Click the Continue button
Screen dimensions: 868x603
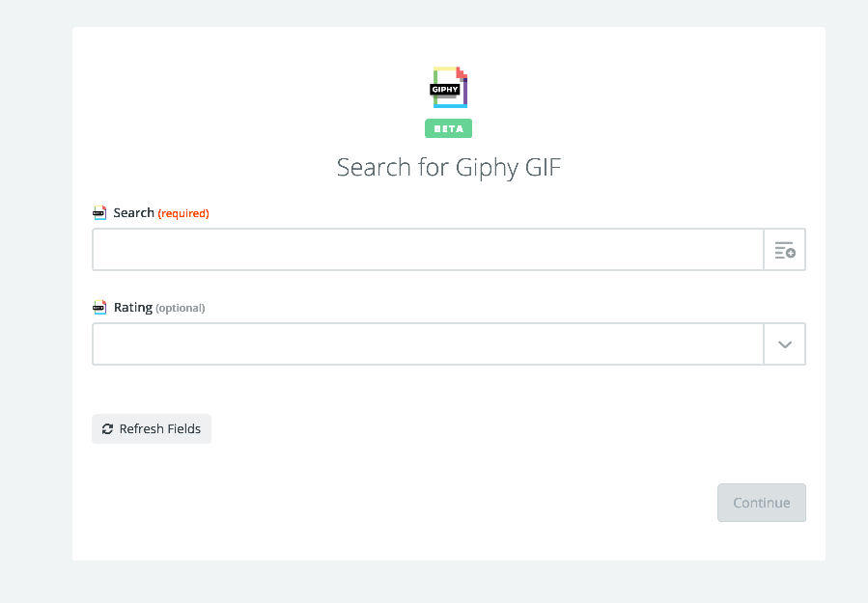[x=762, y=503]
